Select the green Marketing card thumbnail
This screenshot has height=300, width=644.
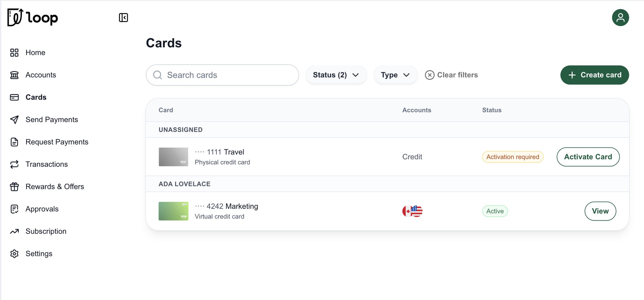tap(174, 211)
